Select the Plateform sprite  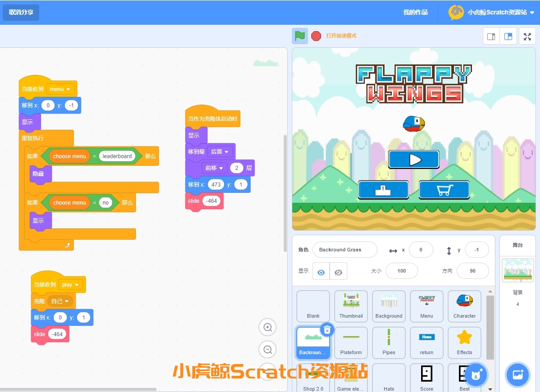(351, 342)
